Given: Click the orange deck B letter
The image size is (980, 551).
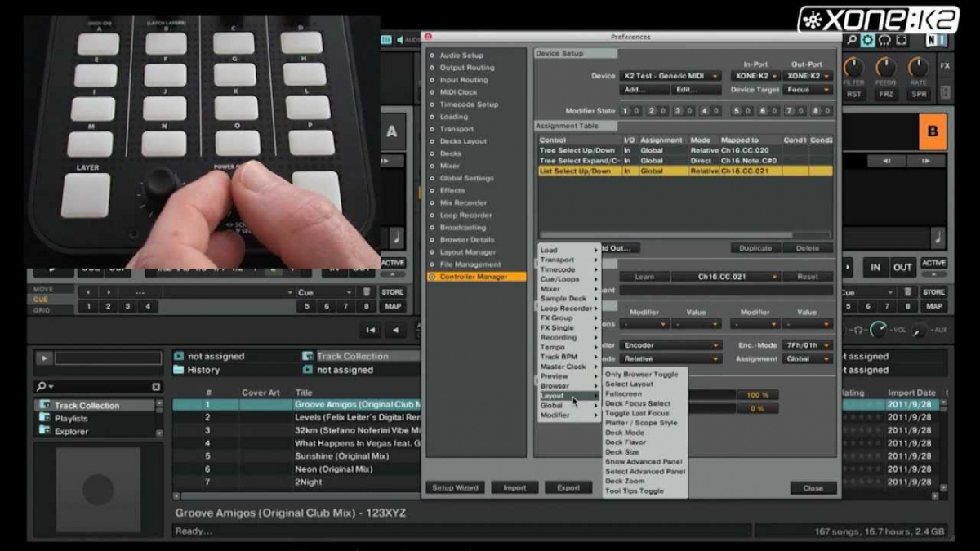Looking at the screenshot, I should click(933, 131).
